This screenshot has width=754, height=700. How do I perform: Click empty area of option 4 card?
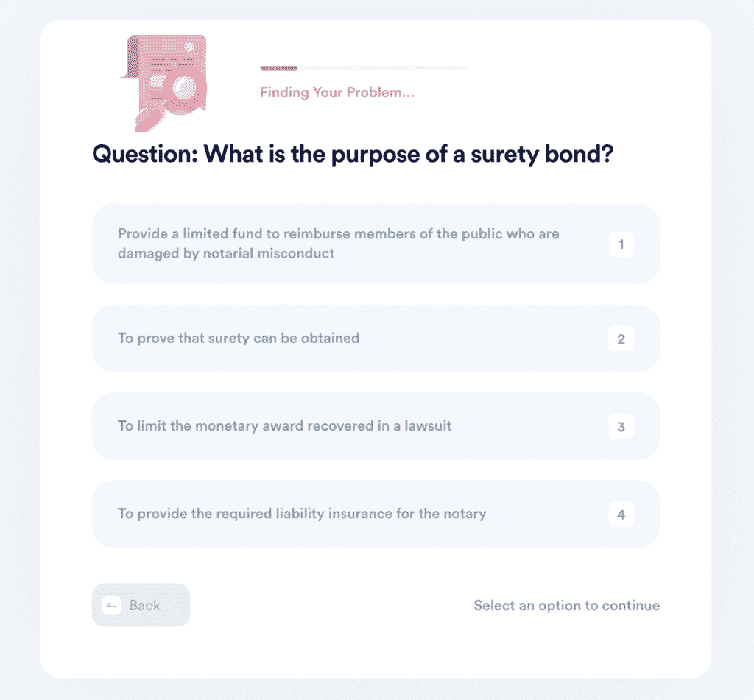548,514
